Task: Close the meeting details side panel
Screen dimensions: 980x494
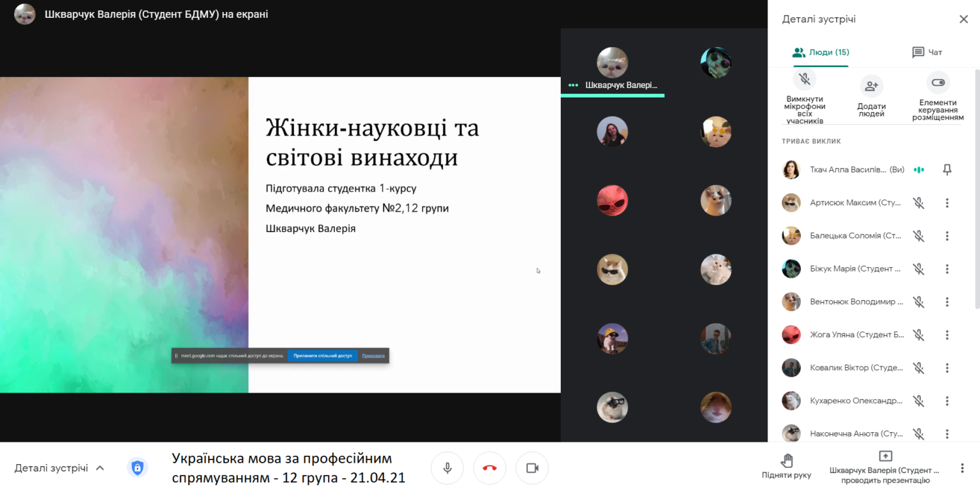Action: click(963, 19)
